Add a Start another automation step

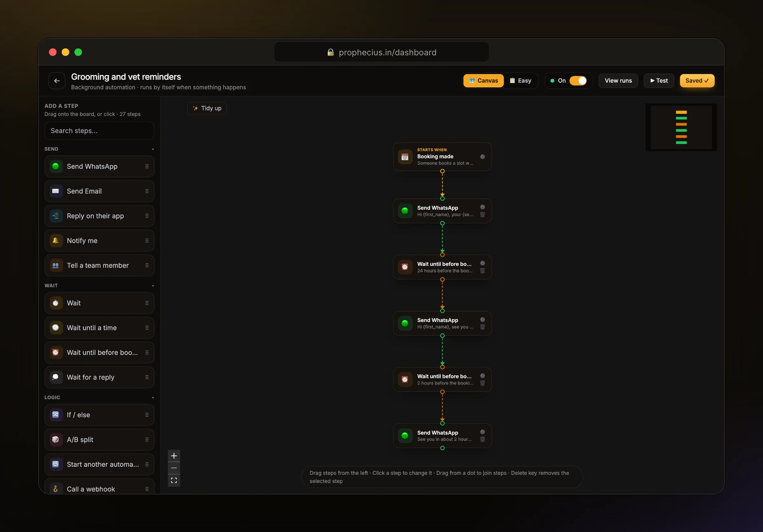pos(100,465)
